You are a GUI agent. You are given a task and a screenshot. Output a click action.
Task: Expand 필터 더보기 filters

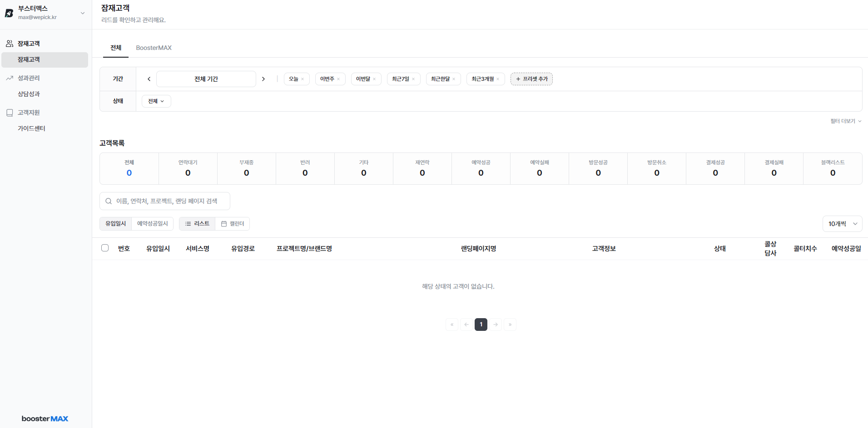point(846,121)
